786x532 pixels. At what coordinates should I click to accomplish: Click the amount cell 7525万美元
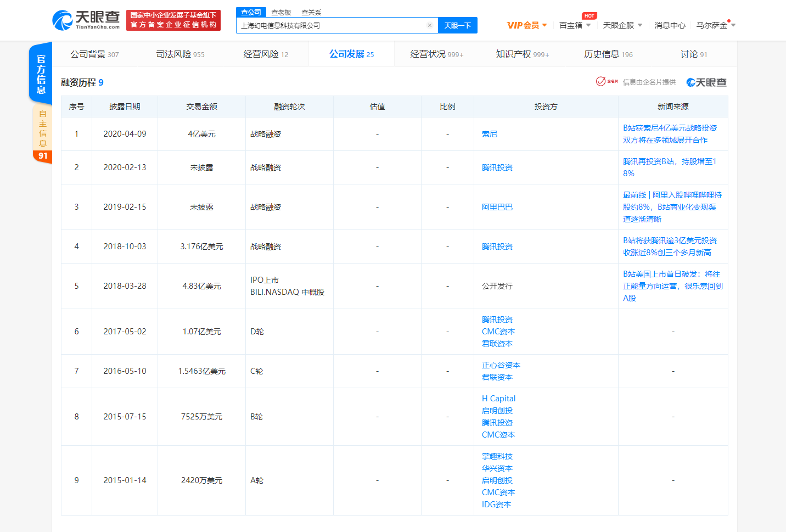[x=202, y=417]
